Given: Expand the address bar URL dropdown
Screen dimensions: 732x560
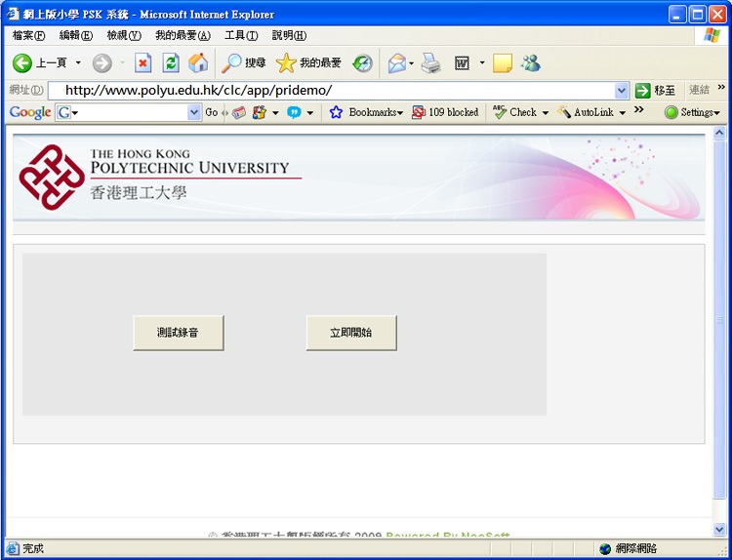Looking at the screenshot, I should tap(622, 91).
